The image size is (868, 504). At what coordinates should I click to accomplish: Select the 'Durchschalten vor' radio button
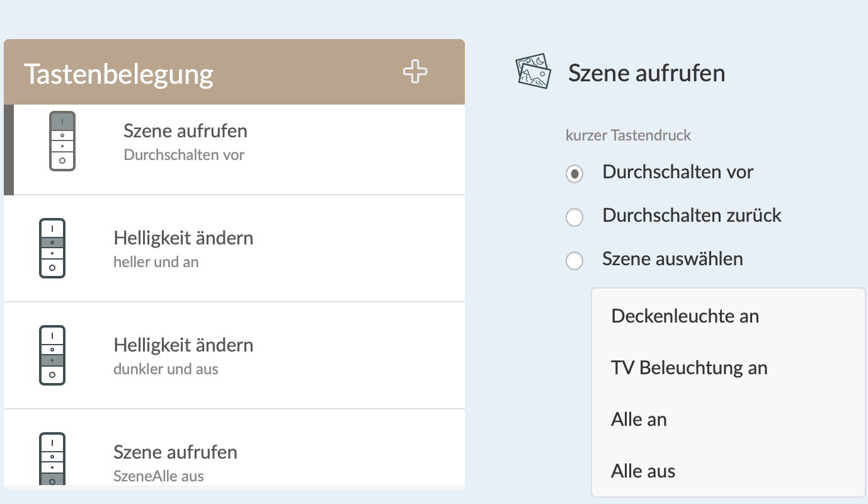[574, 174]
